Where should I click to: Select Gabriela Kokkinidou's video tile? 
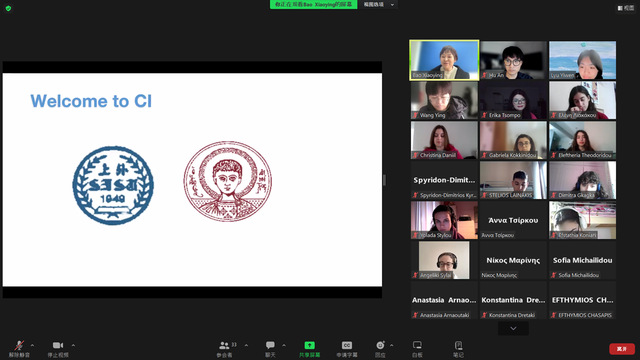pos(513,140)
